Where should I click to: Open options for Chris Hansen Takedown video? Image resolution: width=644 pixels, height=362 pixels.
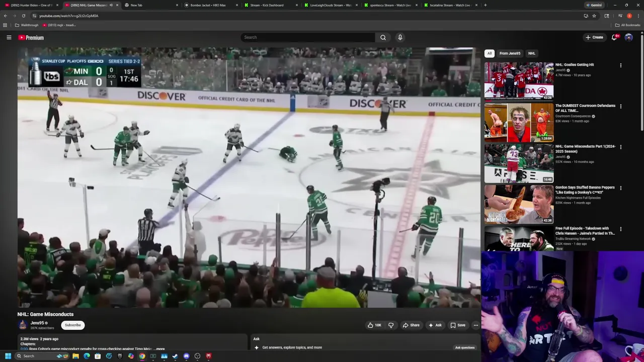[620, 229]
